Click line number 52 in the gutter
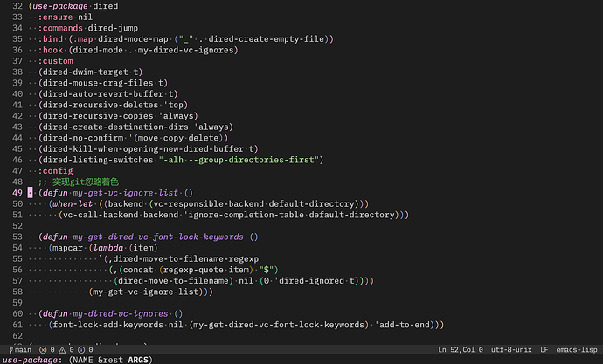The width and height of the screenshot is (603, 364). (17, 226)
